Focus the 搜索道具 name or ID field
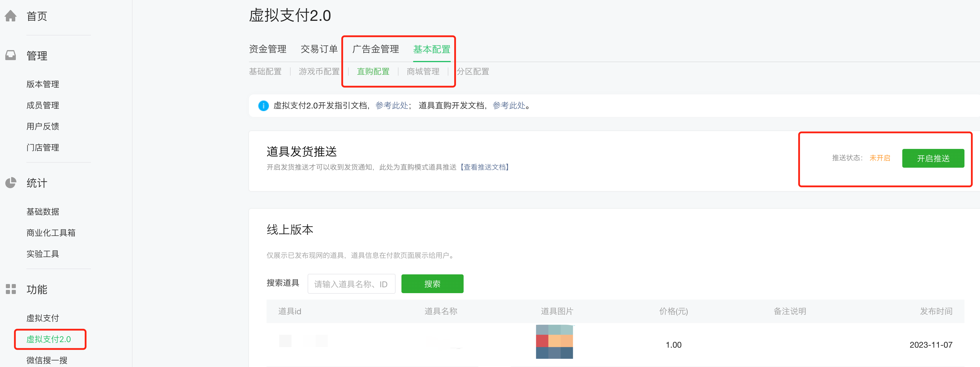Viewport: 980px width, 367px height. (x=351, y=284)
